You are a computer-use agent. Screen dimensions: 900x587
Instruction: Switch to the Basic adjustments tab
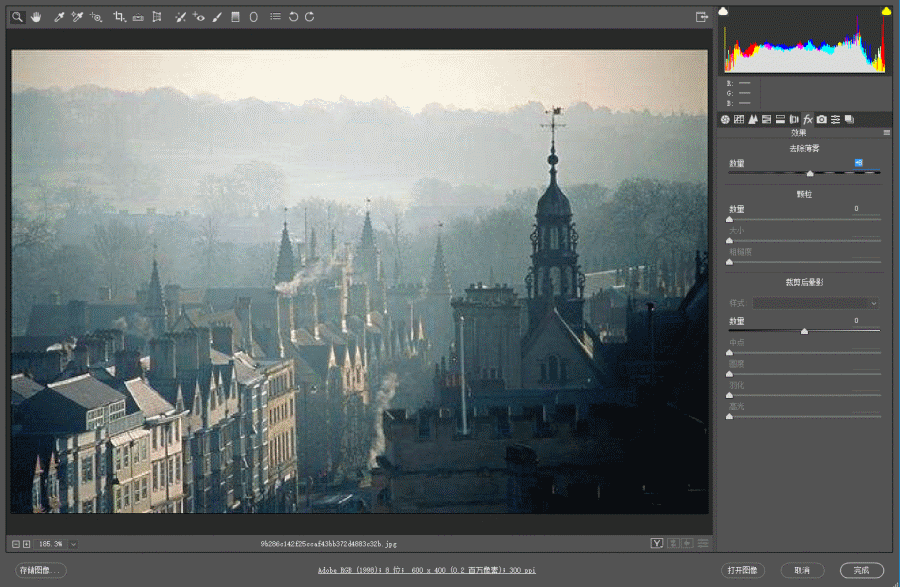click(x=726, y=120)
